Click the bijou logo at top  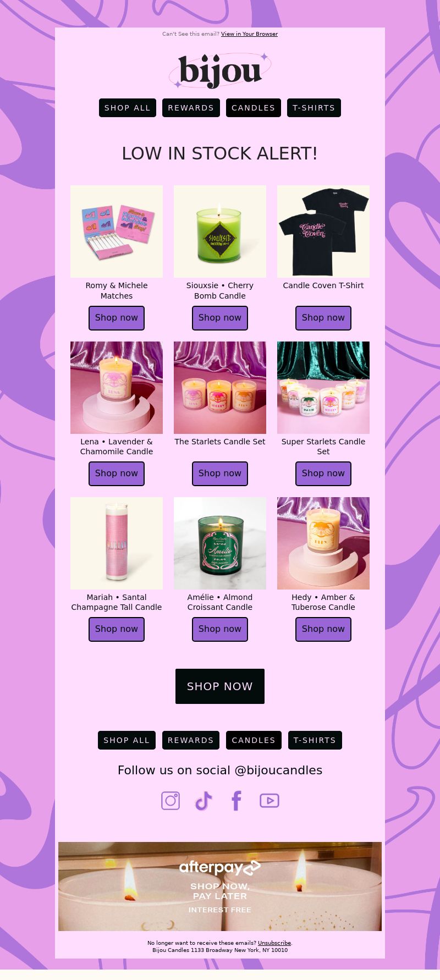(220, 71)
